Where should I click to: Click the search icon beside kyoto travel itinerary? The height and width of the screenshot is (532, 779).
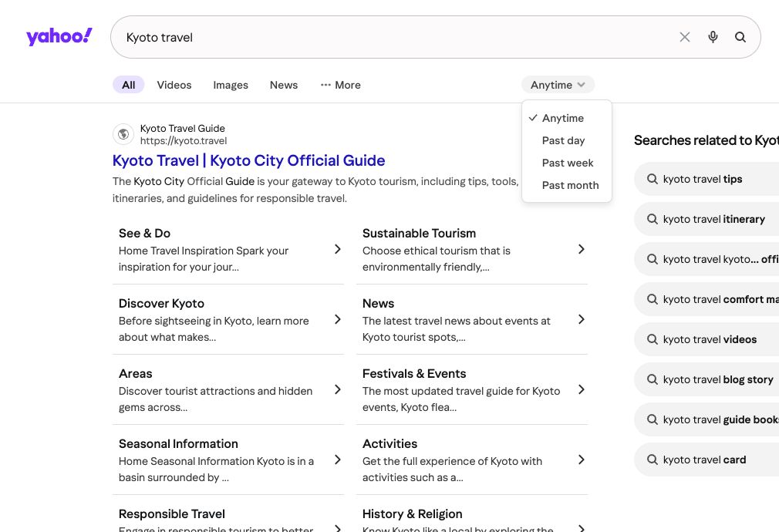click(x=653, y=219)
